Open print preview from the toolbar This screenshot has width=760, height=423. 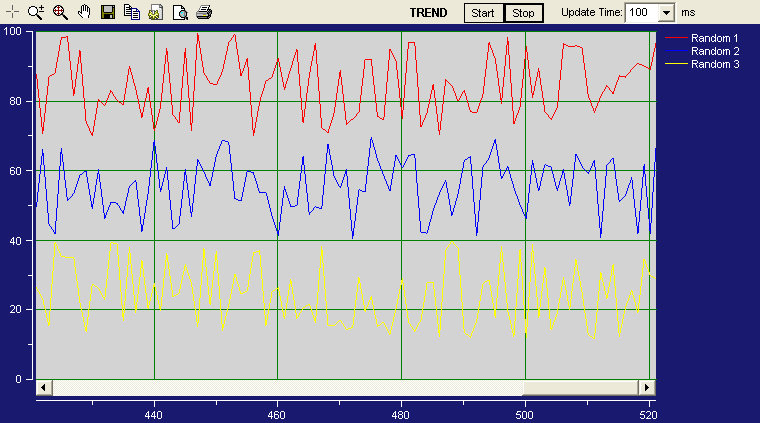(180, 13)
